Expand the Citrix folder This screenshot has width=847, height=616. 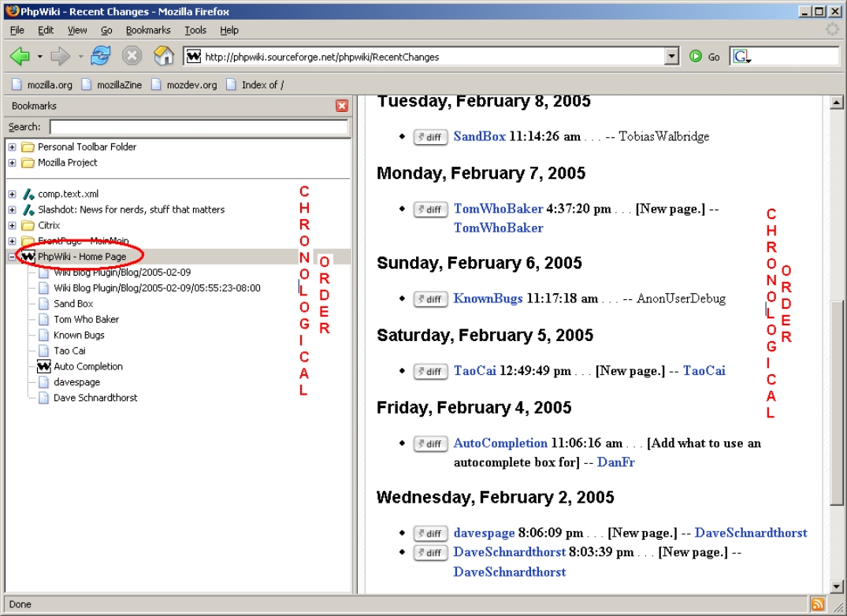[x=12, y=225]
